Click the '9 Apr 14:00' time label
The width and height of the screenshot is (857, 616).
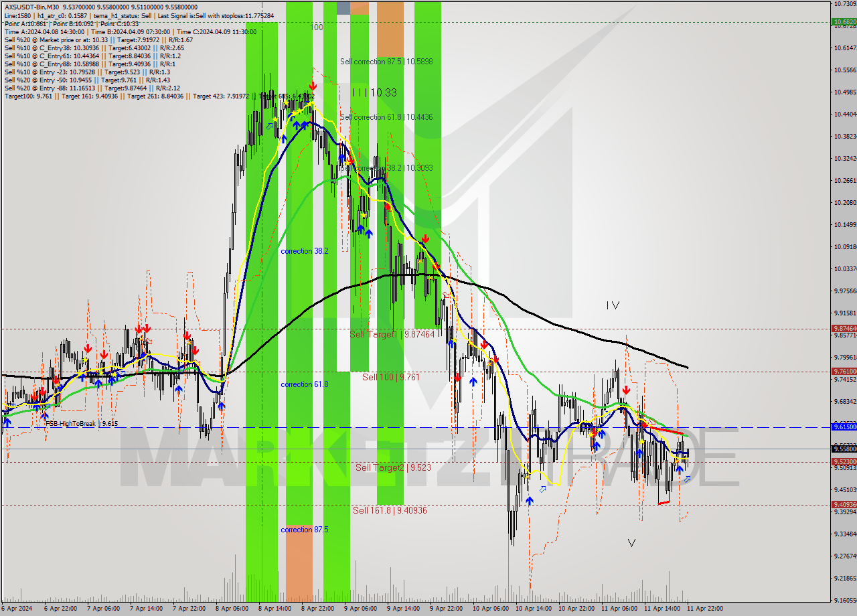[x=403, y=609]
